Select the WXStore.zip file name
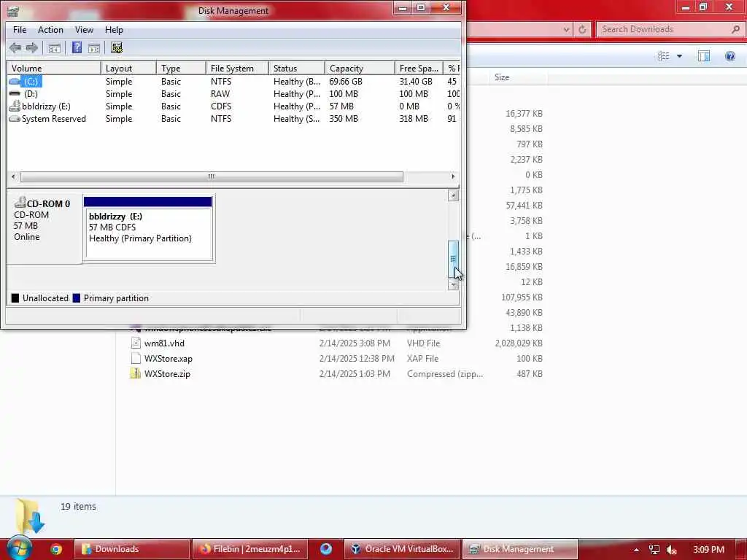The height and width of the screenshot is (560, 747). coord(167,374)
